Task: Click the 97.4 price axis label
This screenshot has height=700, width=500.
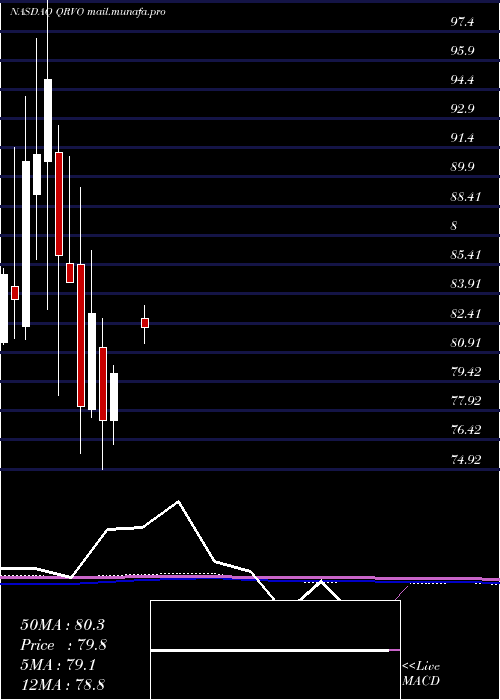Action: pos(462,22)
